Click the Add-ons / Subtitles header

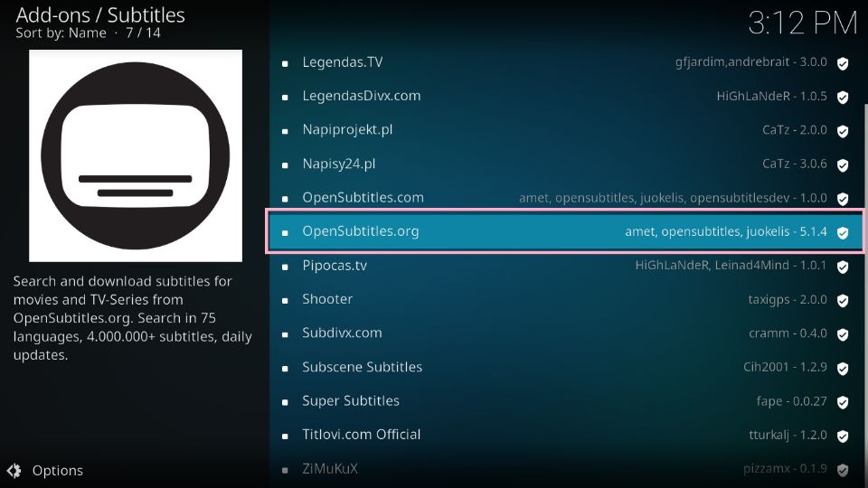click(100, 15)
